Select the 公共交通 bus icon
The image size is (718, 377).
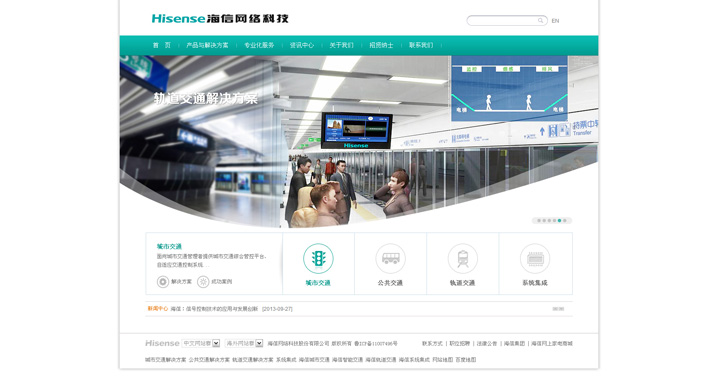coord(391,258)
